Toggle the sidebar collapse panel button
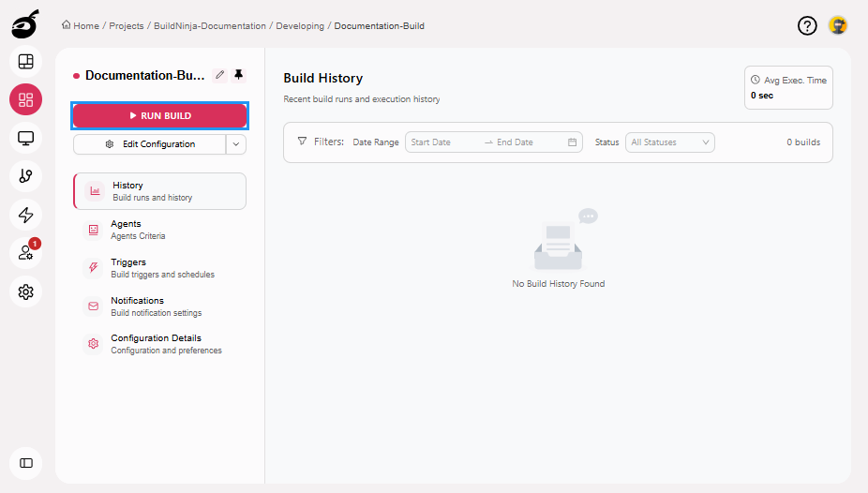 coord(26,463)
